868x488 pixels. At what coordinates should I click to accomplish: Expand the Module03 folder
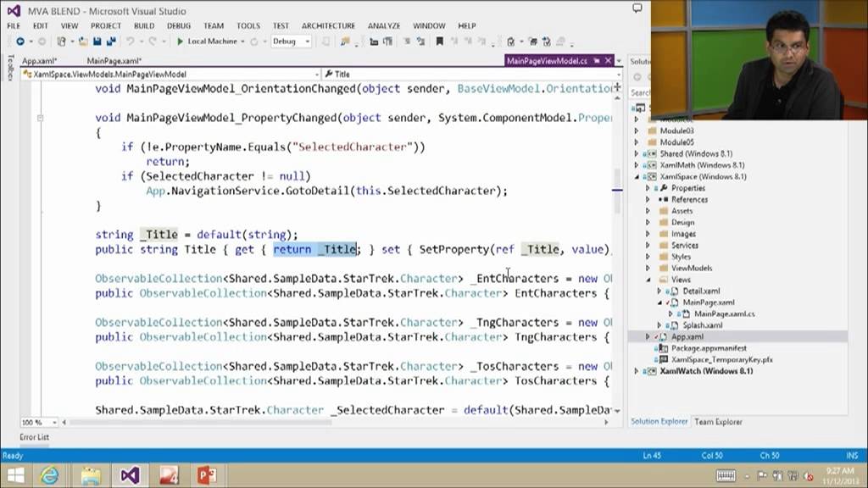637,130
